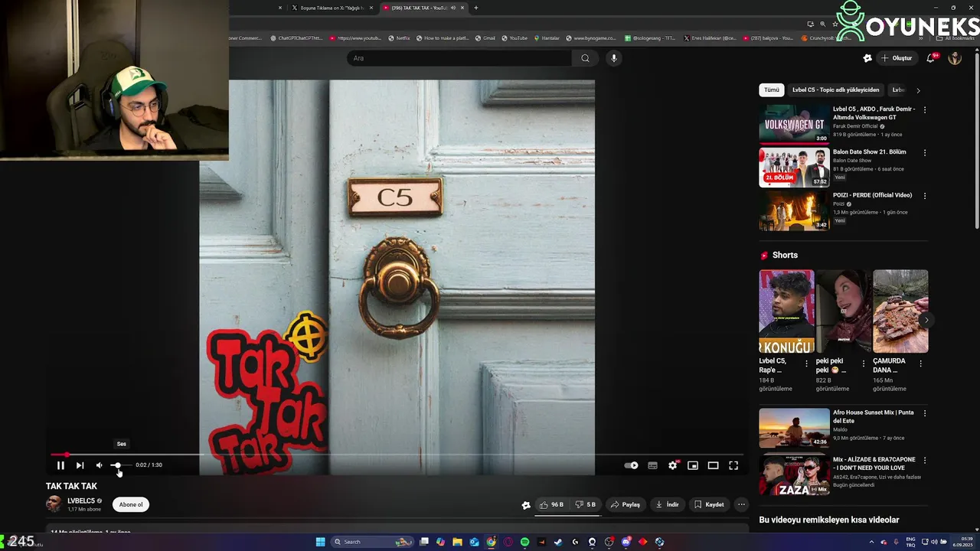Screen dimensions: 980x551
Task: Open File Explorer from the taskbar
Action: click(457, 542)
